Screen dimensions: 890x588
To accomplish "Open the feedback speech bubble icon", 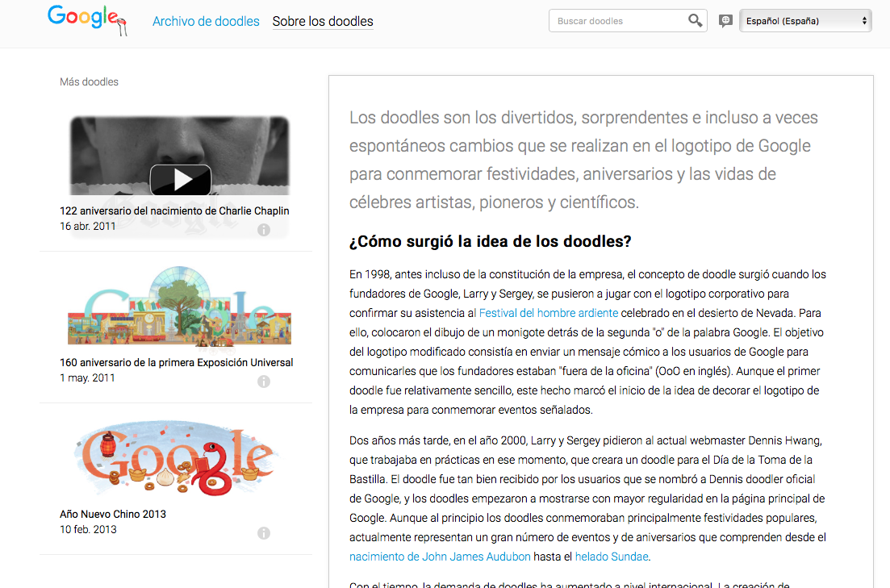I will coord(725,21).
